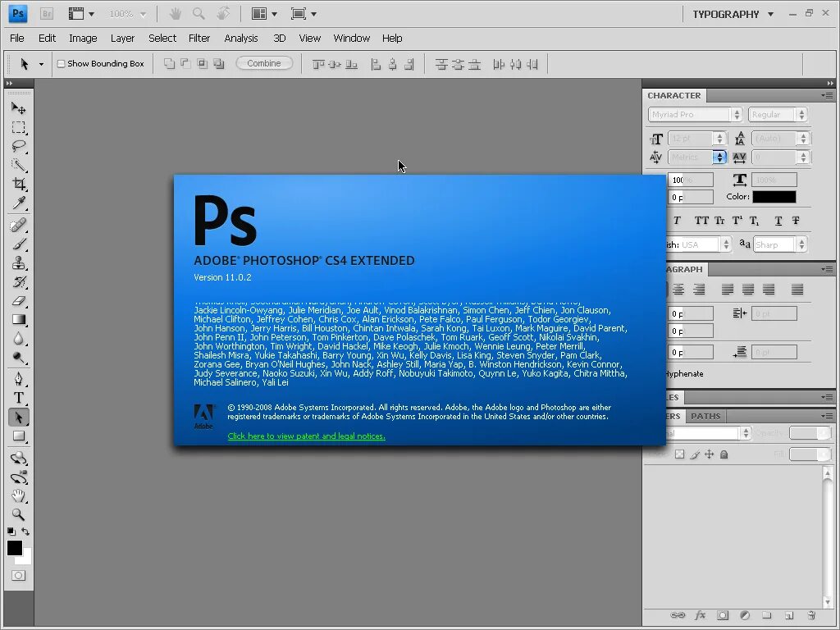
Task: Select the Pen tool
Action: (19, 379)
